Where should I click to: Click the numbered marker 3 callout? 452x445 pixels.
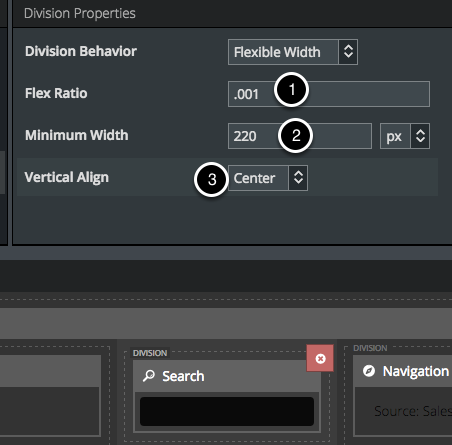[212, 180]
